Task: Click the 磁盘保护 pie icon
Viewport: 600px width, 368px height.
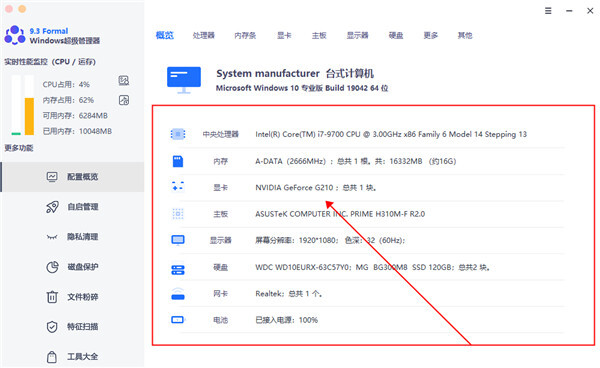Action: (x=52, y=267)
